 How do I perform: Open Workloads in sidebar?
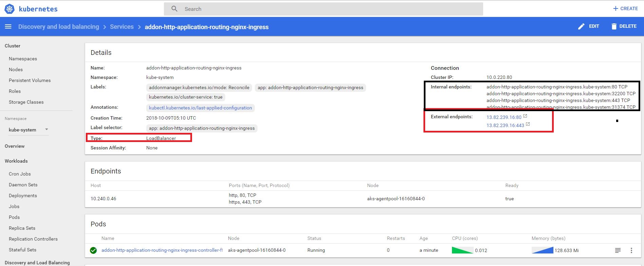pyautogui.click(x=16, y=161)
